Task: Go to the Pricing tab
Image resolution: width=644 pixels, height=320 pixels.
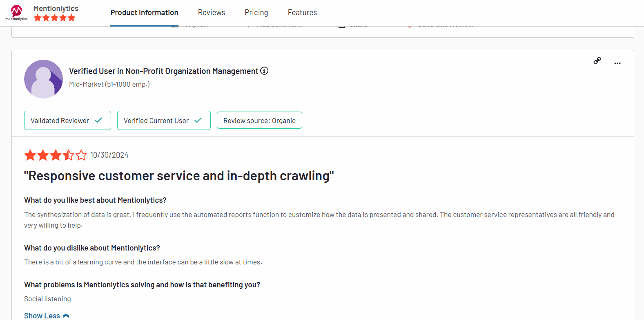Action: (x=256, y=13)
